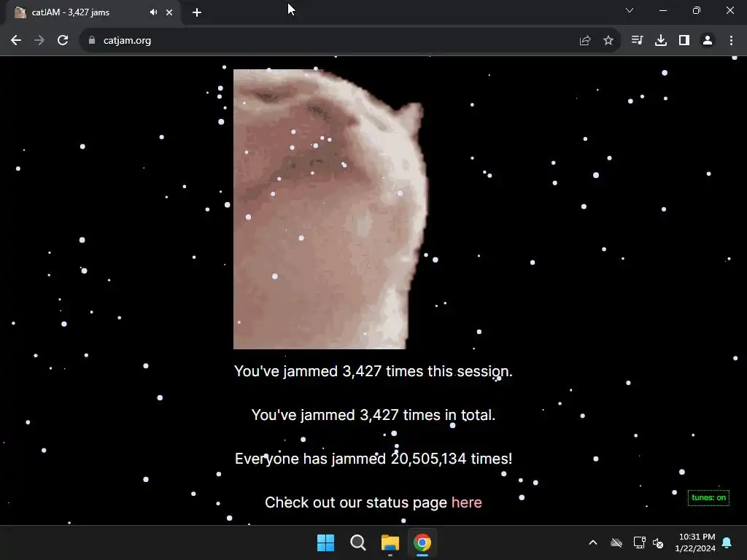This screenshot has width=747, height=560.
Task: Bookmark this page with the star icon
Action: click(x=608, y=41)
